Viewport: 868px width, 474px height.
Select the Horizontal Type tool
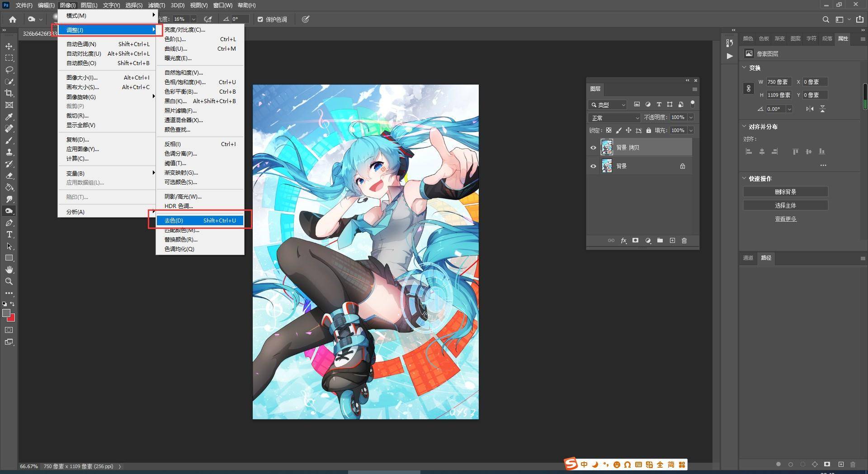pos(9,235)
